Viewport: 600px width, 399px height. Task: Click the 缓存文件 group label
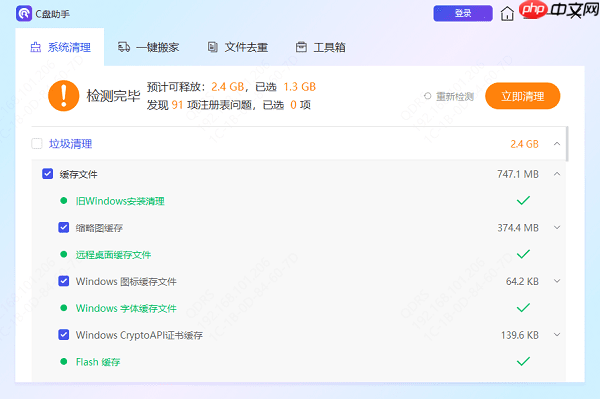78,174
